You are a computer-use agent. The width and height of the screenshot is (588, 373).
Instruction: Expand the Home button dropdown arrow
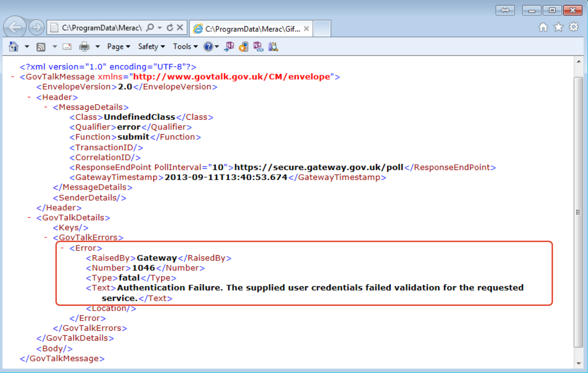pyautogui.click(x=27, y=47)
